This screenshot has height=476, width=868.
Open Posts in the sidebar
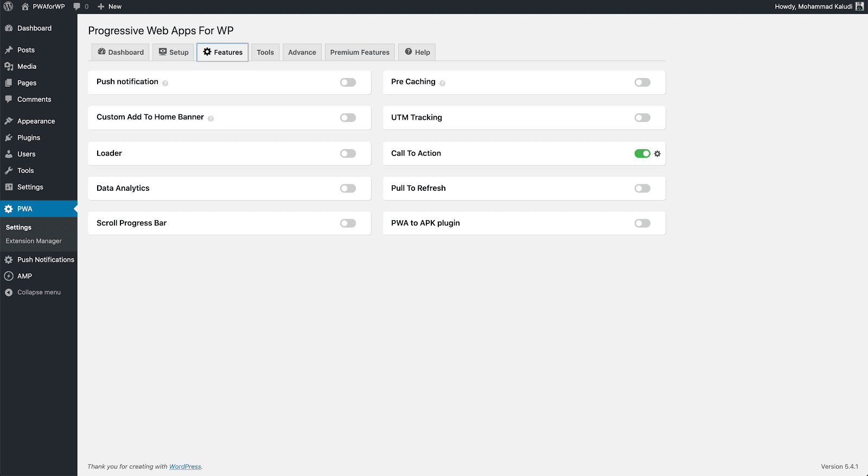coord(39,50)
